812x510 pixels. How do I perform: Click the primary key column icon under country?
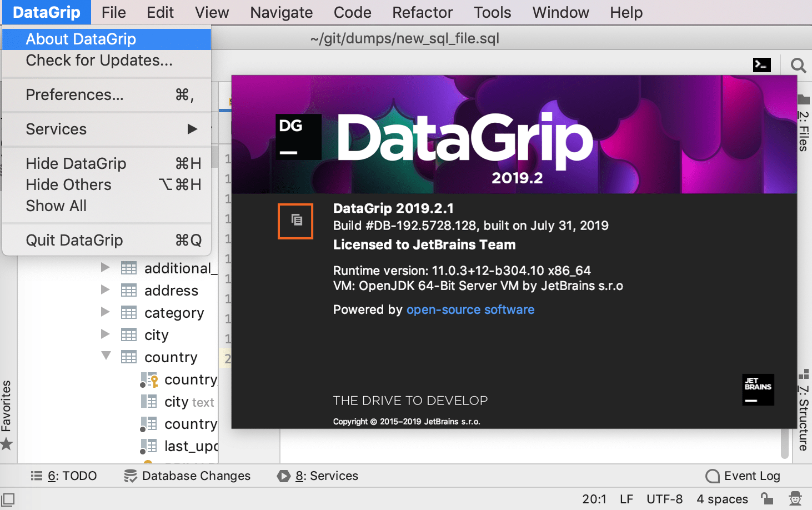[149, 379]
